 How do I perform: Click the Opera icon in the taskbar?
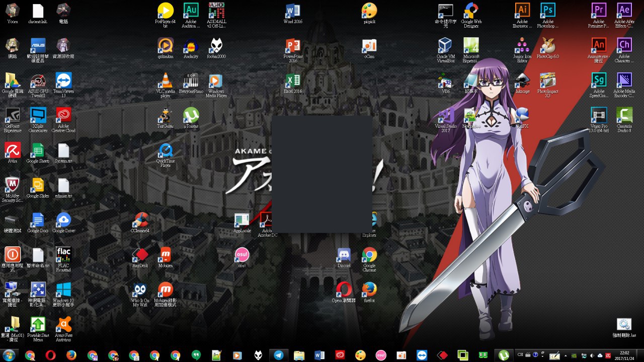tap(50, 355)
